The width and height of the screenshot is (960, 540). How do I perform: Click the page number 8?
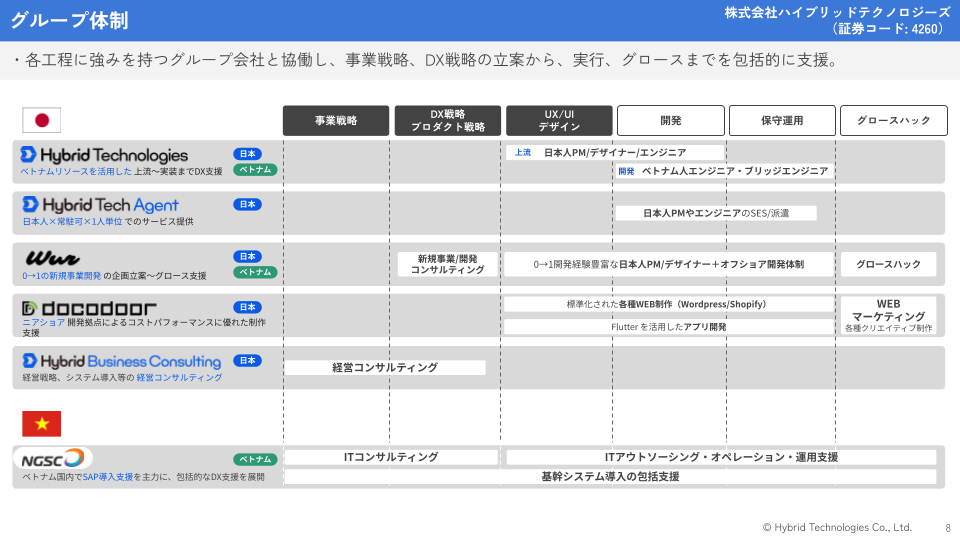(x=948, y=528)
